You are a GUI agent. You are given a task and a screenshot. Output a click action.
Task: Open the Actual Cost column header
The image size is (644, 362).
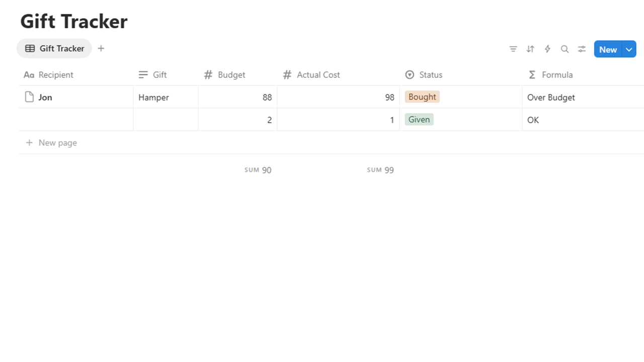coord(338,75)
